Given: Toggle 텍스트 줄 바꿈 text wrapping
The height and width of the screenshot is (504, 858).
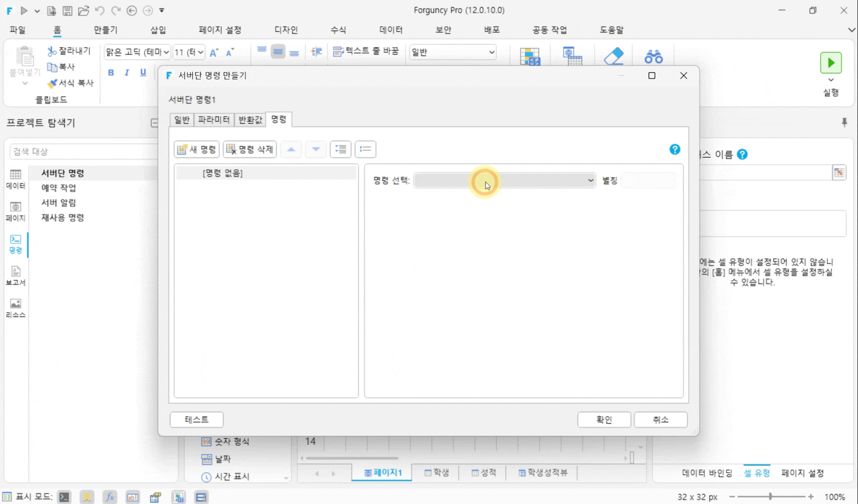Looking at the screenshot, I should [x=366, y=51].
